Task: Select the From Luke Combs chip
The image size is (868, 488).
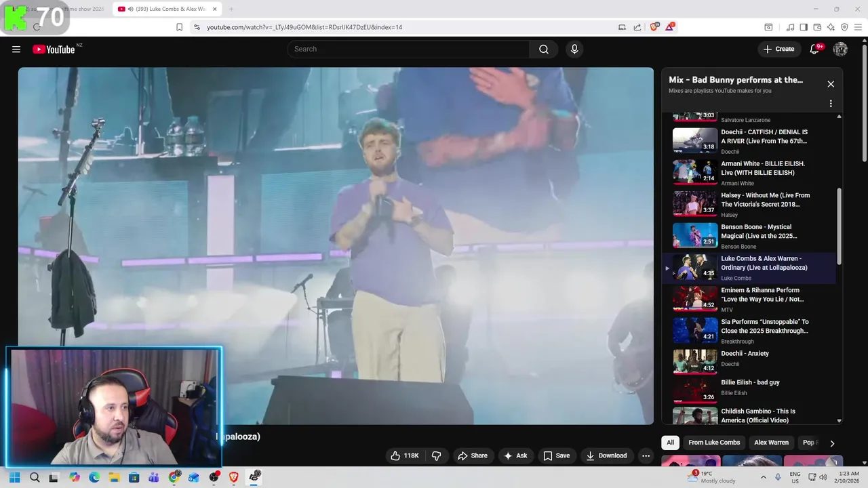Action: click(x=714, y=443)
